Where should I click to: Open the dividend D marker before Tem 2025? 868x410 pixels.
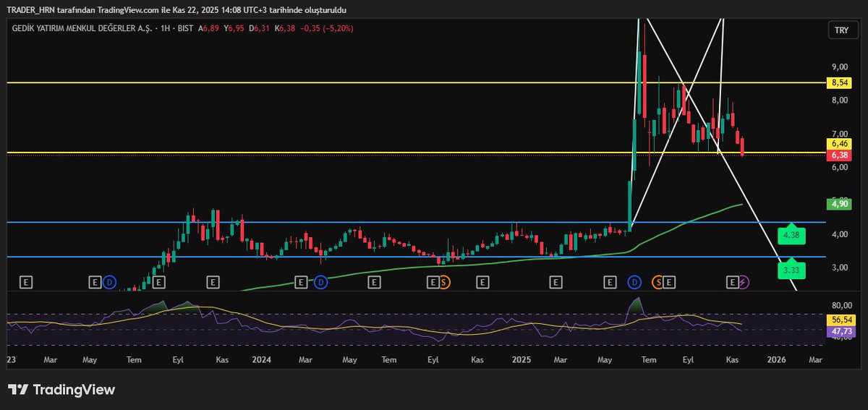pos(634,282)
